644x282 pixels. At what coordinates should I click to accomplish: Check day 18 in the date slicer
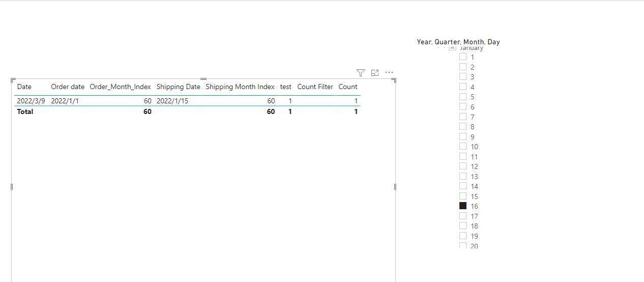(x=463, y=225)
